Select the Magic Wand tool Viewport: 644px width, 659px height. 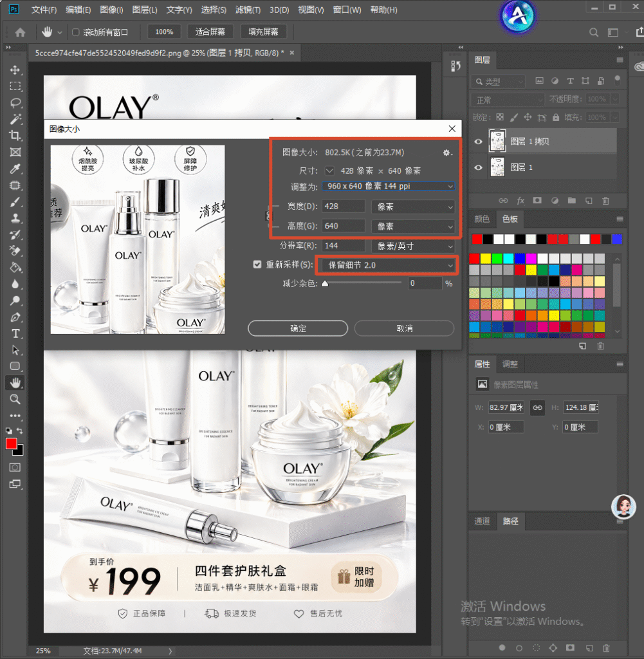tap(15, 119)
